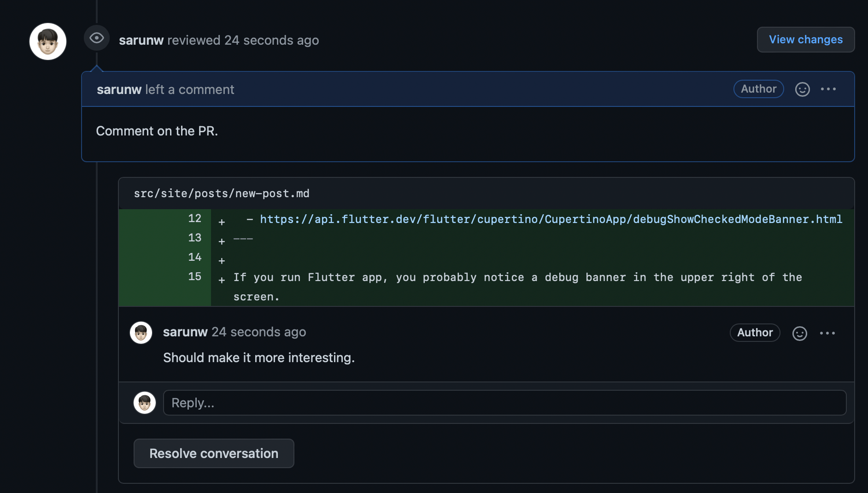The height and width of the screenshot is (493, 868).
Task: Open the src/site/posts/new-post.md file link
Action: pos(222,194)
